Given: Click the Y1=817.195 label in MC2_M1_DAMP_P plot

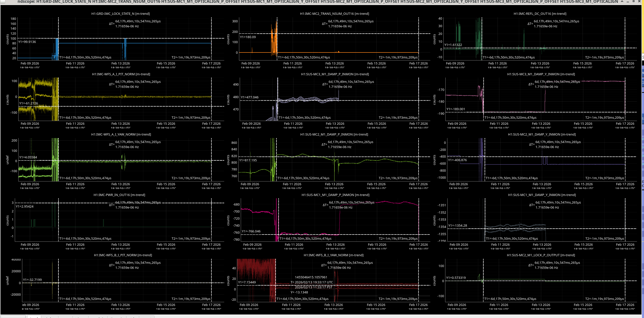Looking at the screenshot, I should (248, 160).
